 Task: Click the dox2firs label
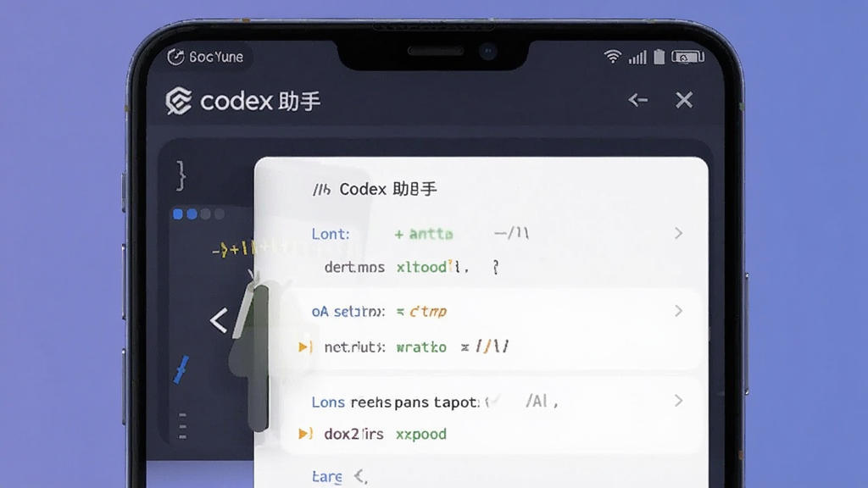point(353,434)
